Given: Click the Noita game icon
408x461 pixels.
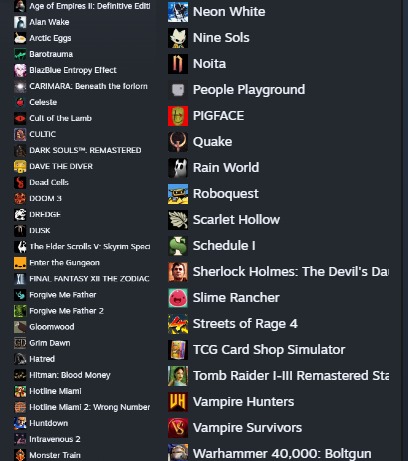Looking at the screenshot, I should click(178, 64).
